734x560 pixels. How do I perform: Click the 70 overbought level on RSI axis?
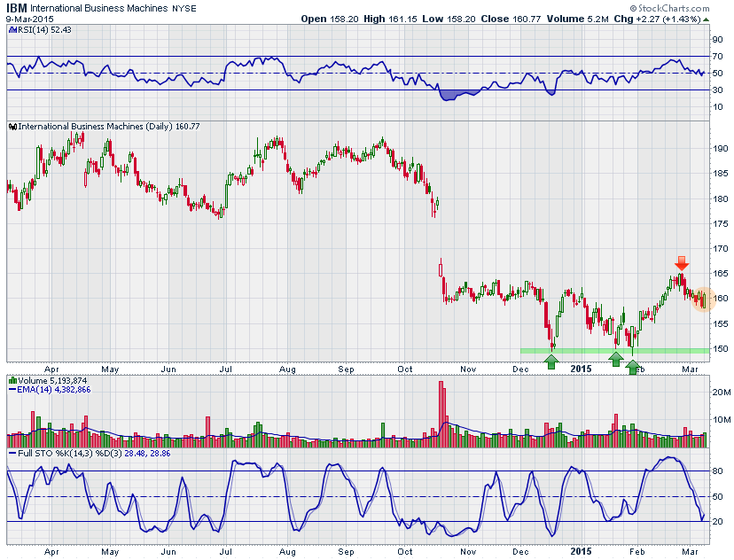pyautogui.click(x=717, y=56)
